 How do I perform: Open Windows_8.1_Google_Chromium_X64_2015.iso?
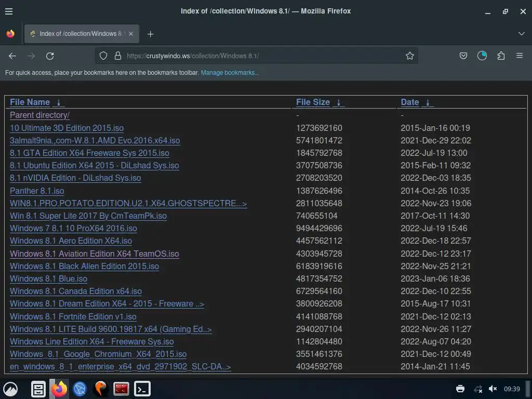click(x=98, y=354)
